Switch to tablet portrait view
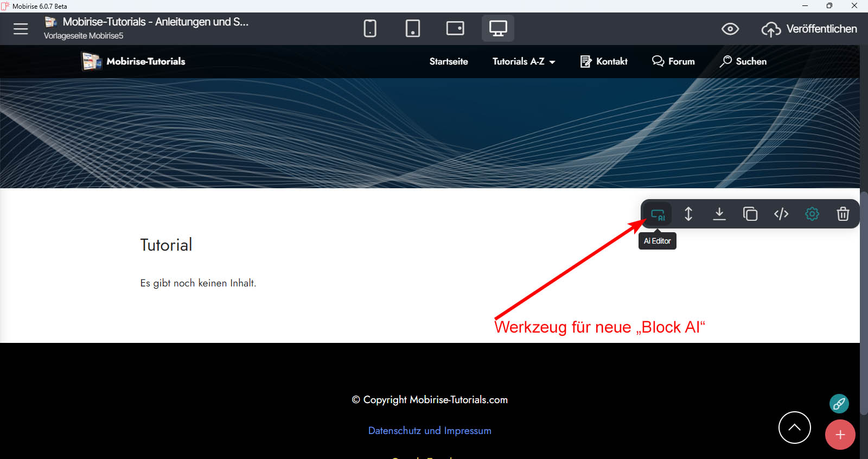Screen dimensions: 868x459 tap(413, 28)
